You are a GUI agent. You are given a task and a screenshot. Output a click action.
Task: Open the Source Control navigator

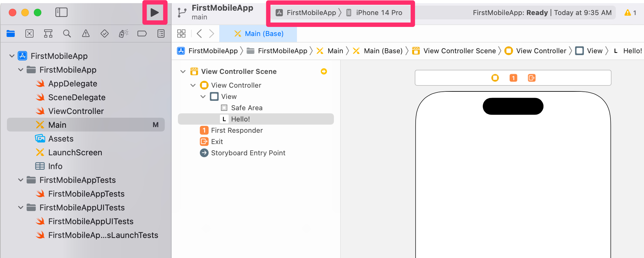tap(29, 34)
